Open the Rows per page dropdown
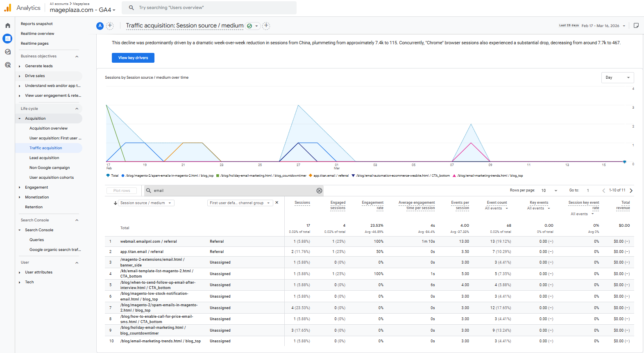This screenshot has width=644, height=353. pos(549,190)
